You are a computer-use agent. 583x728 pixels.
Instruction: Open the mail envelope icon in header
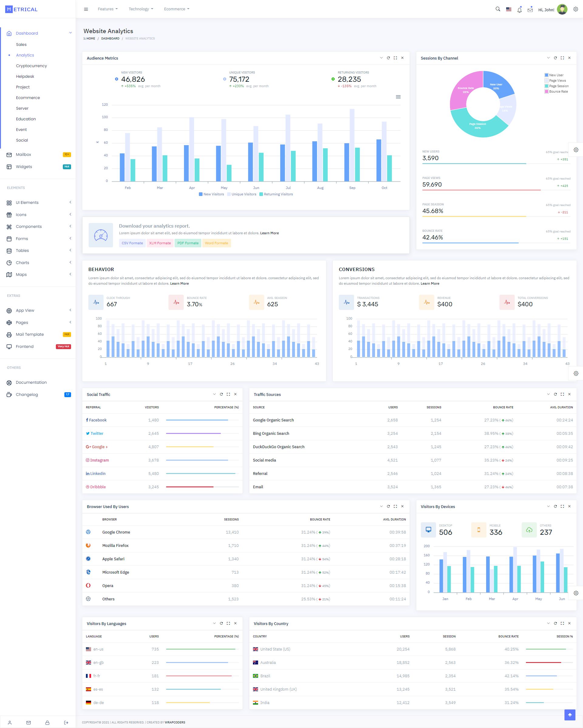[530, 10]
